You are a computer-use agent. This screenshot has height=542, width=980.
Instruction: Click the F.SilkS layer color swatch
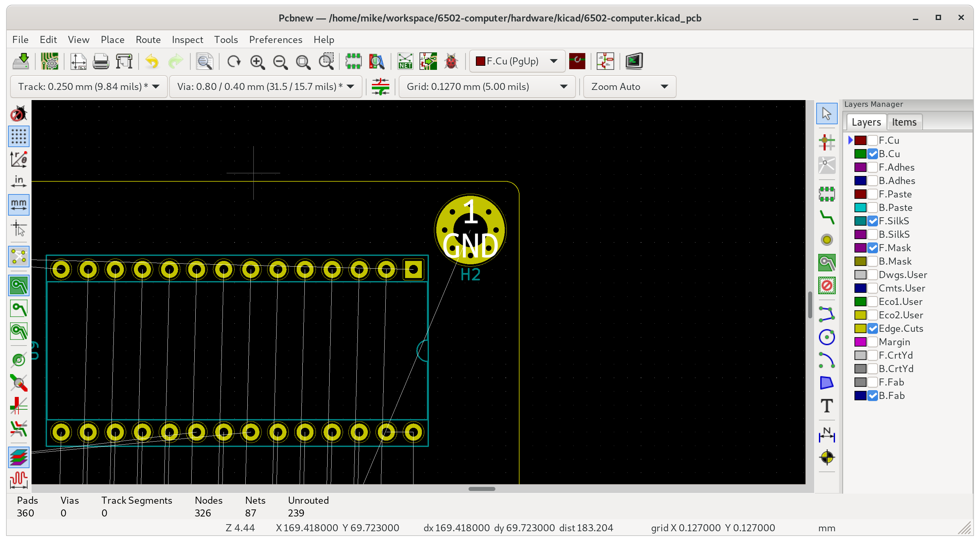860,221
